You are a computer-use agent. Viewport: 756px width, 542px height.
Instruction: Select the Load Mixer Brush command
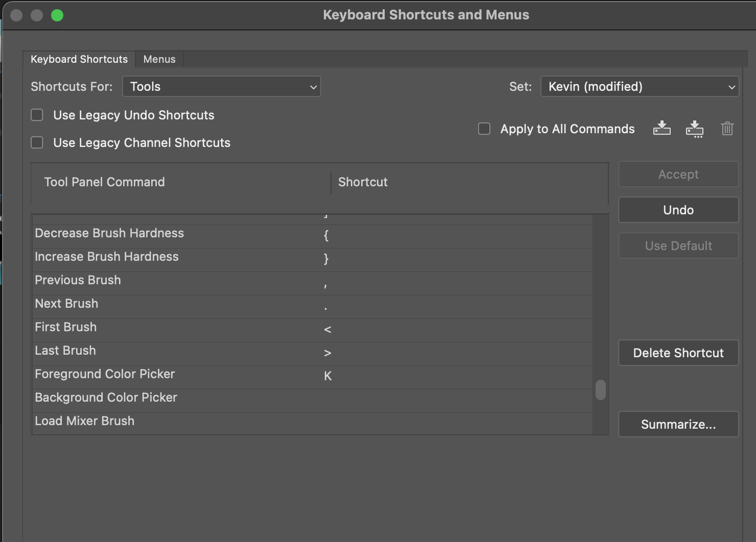click(x=84, y=421)
